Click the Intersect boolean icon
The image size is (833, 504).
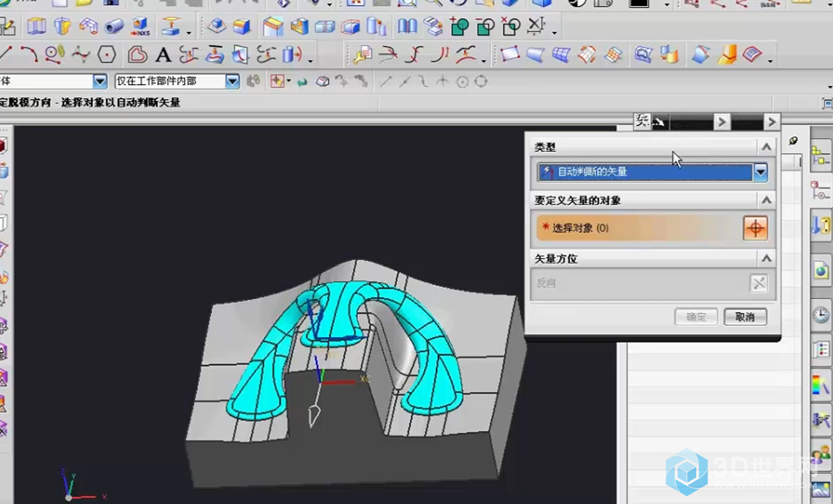click(511, 26)
